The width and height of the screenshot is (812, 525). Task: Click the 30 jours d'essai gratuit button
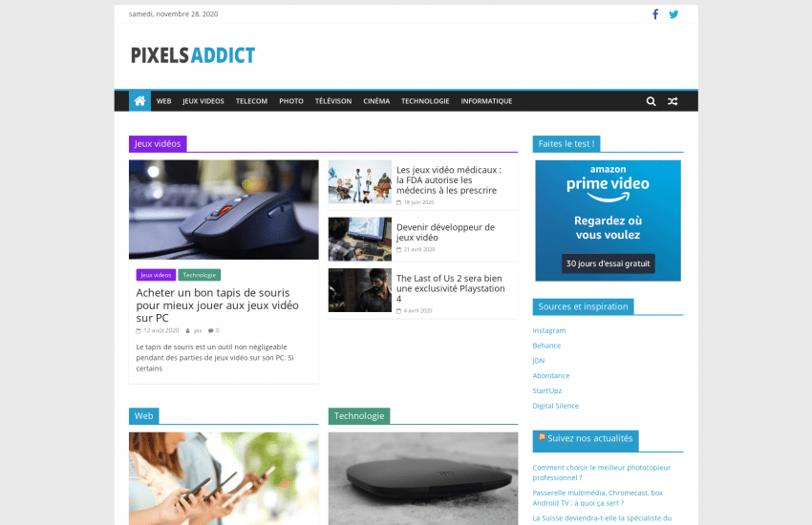(x=608, y=263)
